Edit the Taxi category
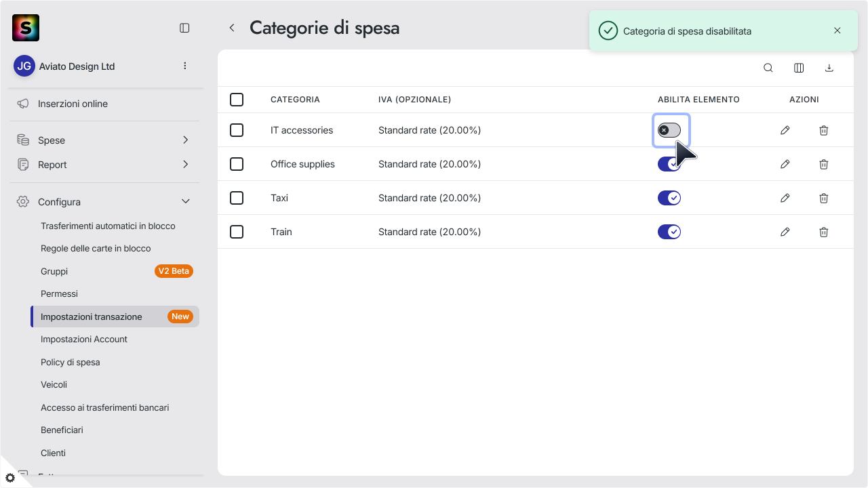 (785, 198)
